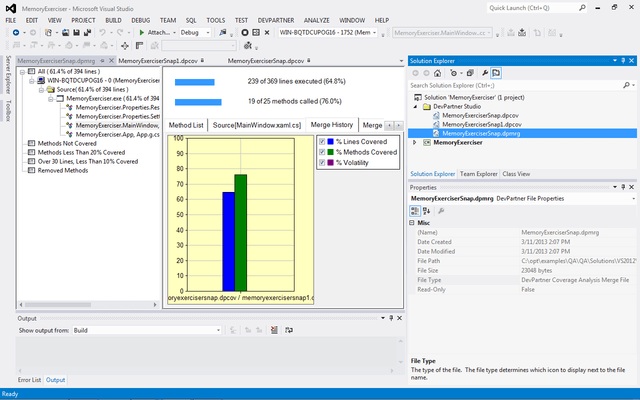Image resolution: width=640 pixels, height=400 pixels.
Task: Click the layout icon beside crosshair in second toolbar
Action: click(139, 46)
